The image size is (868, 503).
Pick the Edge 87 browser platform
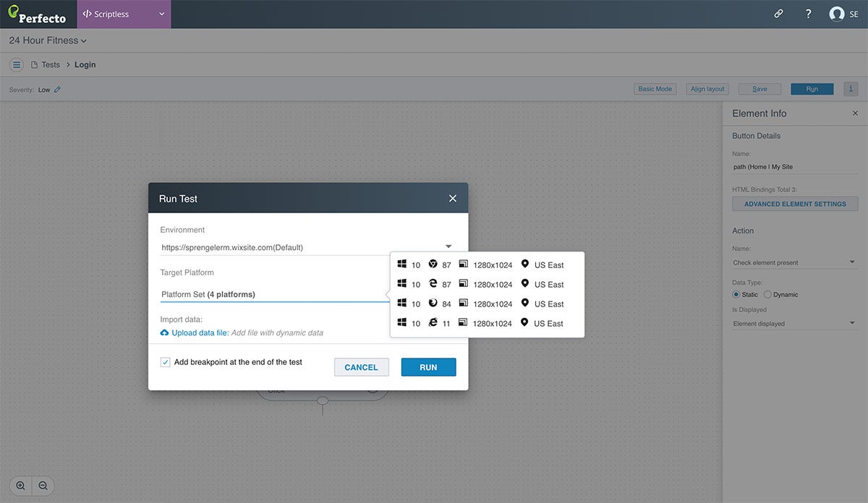434,284
